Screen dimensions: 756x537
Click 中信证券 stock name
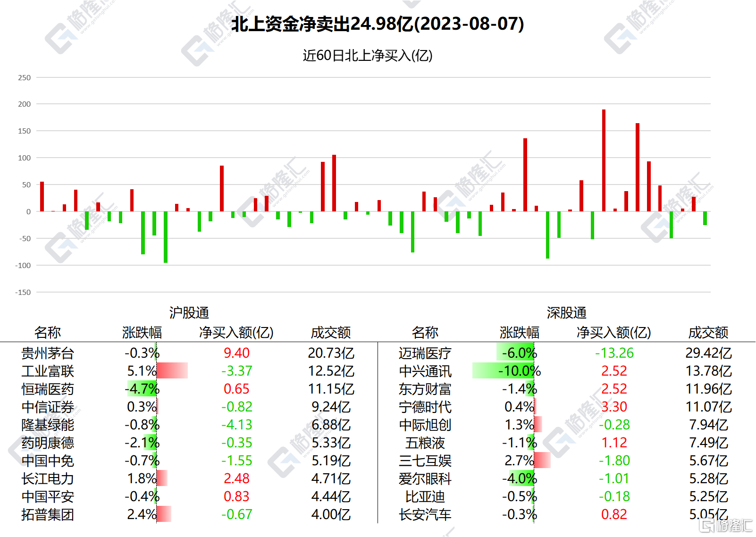pyautogui.click(x=48, y=407)
